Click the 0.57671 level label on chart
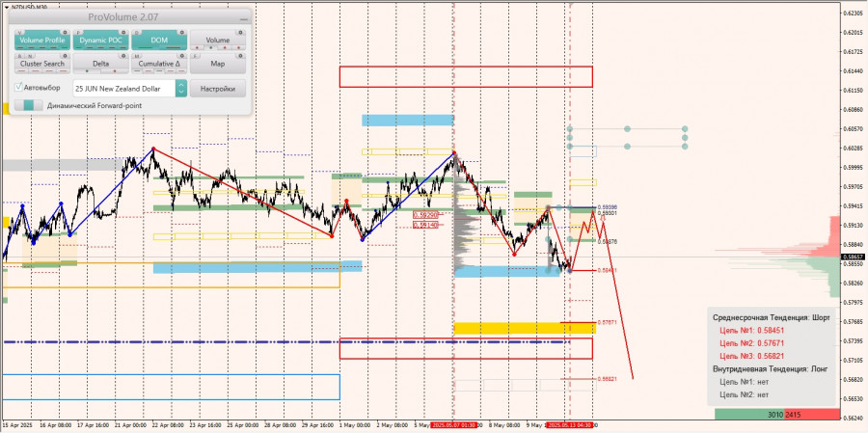The width and height of the screenshot is (868, 433). (x=608, y=322)
